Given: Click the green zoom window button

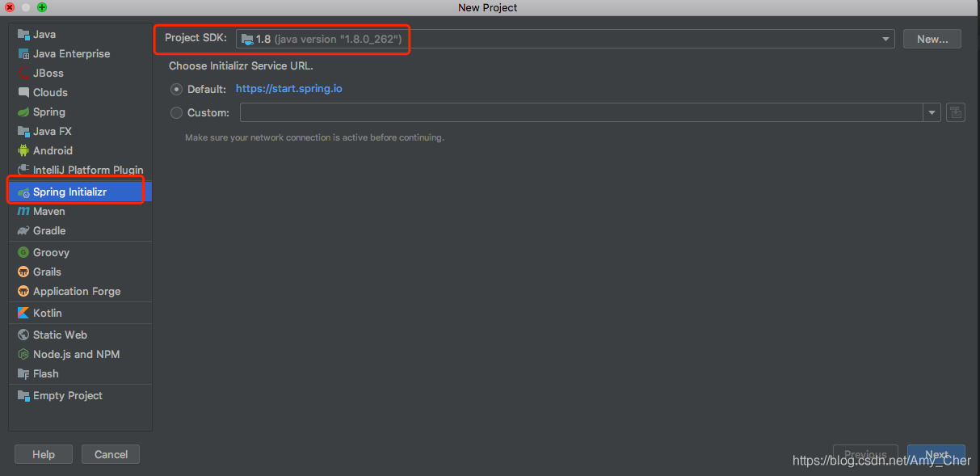Looking at the screenshot, I should (42, 7).
